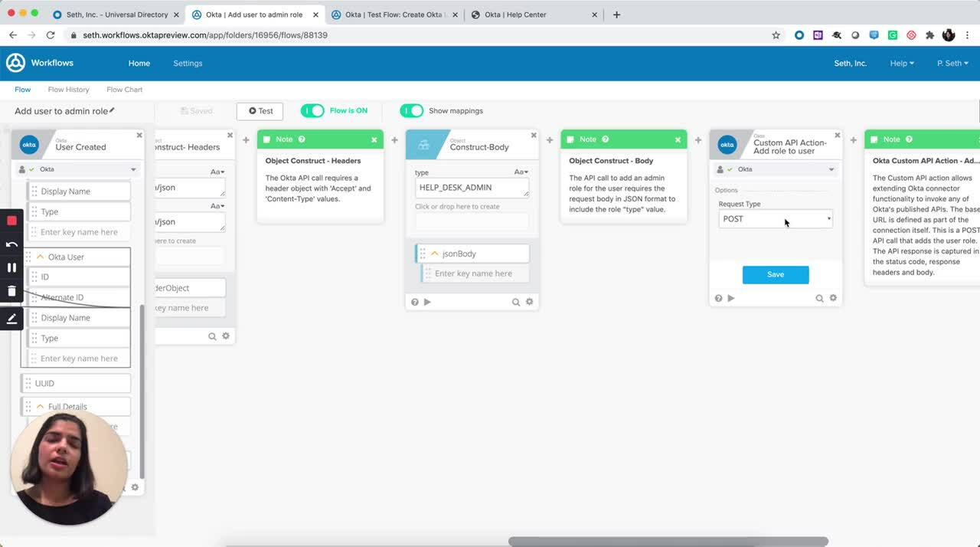The image size is (980, 547).
Task: Close the Construct-Headers card
Action: pos(230,135)
